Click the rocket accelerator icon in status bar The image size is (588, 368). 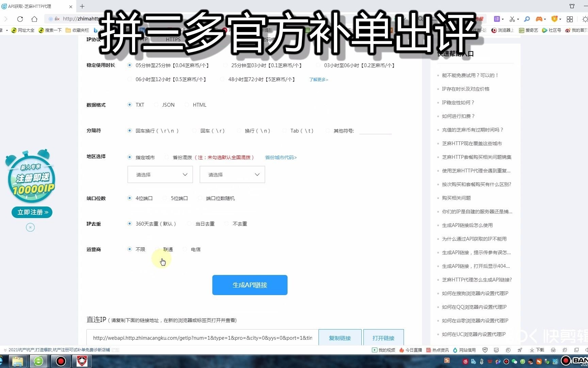(x=520, y=350)
